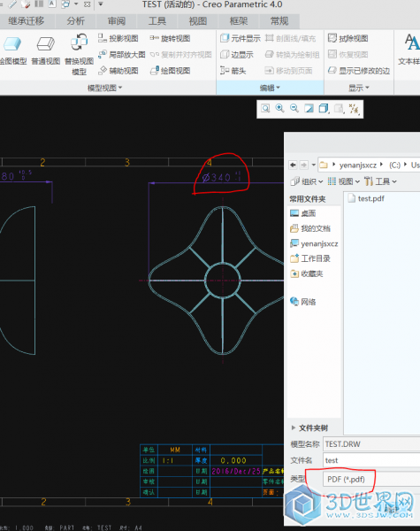Image resolution: width=420 pixels, height=531 pixels.
Task: Click the Model name TEST.DRW field
Action: (371, 444)
